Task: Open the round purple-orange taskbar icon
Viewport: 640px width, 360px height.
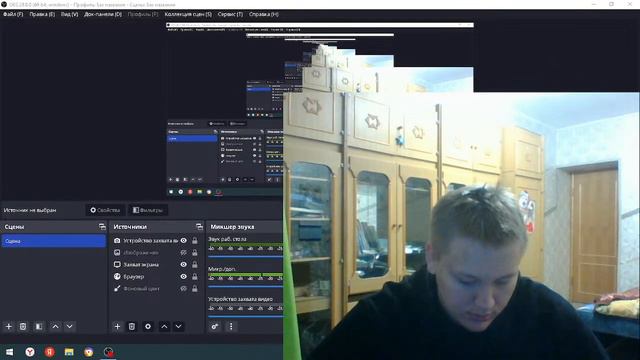Action: 89,352
